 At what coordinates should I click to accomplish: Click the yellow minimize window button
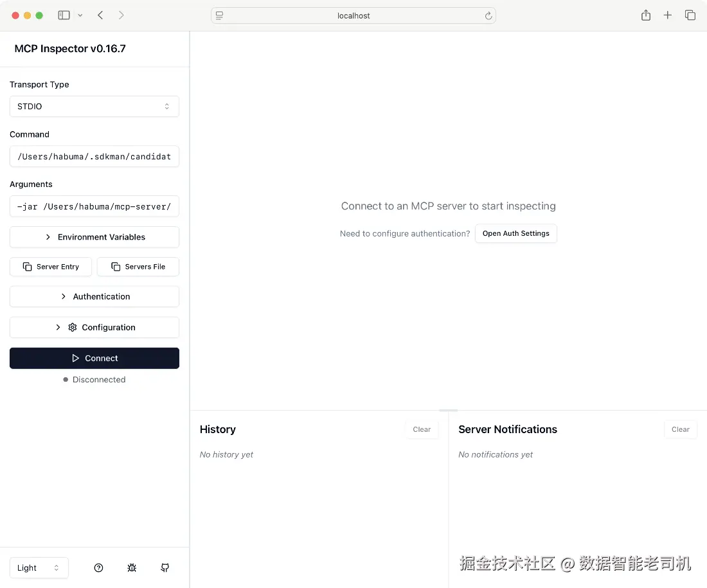[x=27, y=15]
